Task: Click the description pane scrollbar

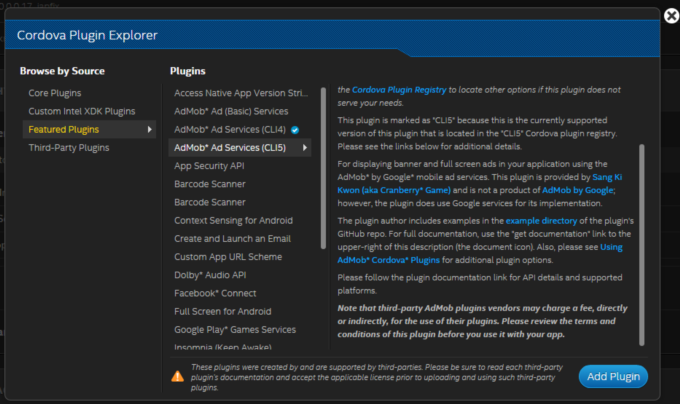Action: tap(642, 245)
